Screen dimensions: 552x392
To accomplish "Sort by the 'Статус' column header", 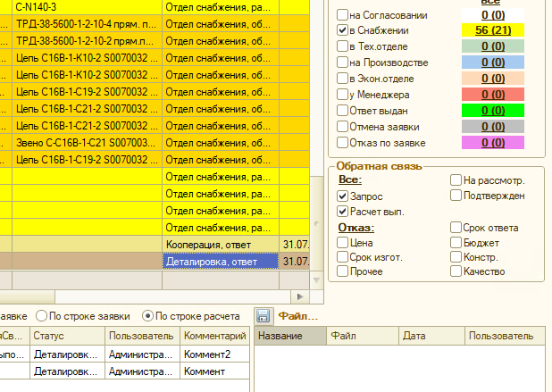I will click(67, 336).
